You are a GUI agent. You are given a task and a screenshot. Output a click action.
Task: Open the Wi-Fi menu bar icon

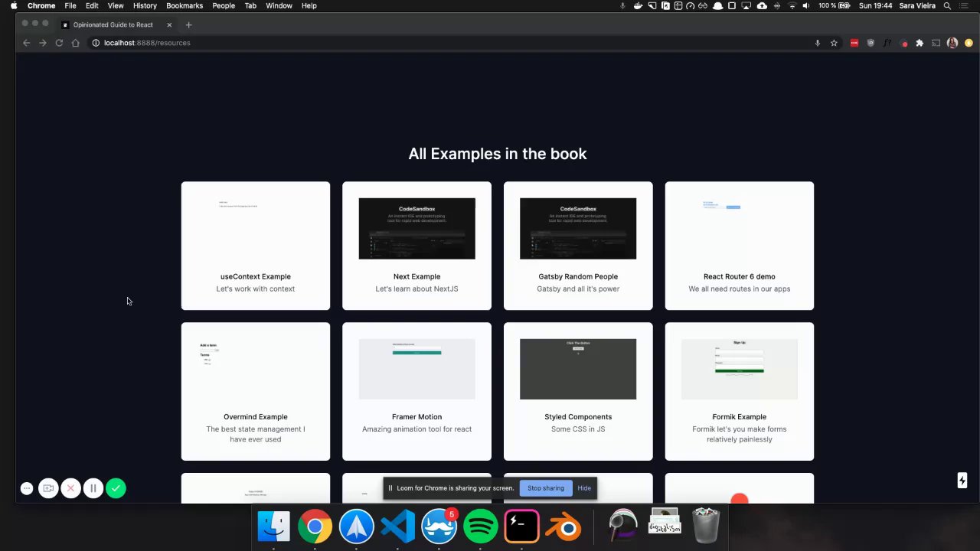click(x=792, y=5)
